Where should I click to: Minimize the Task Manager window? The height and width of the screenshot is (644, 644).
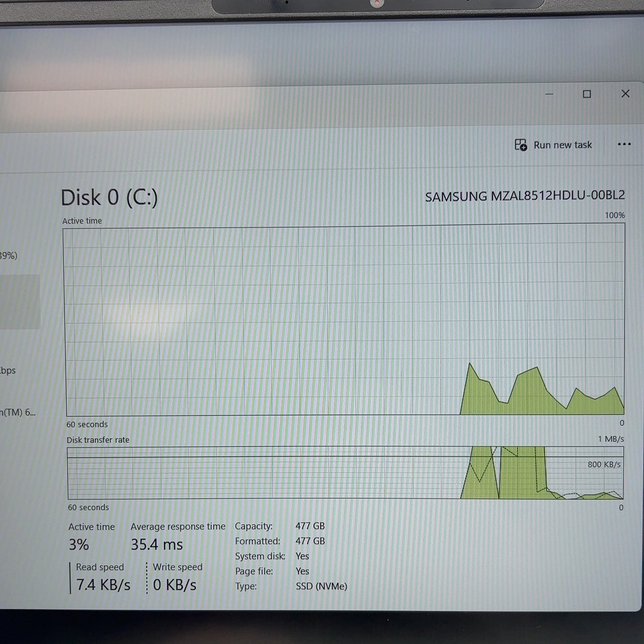click(x=549, y=94)
